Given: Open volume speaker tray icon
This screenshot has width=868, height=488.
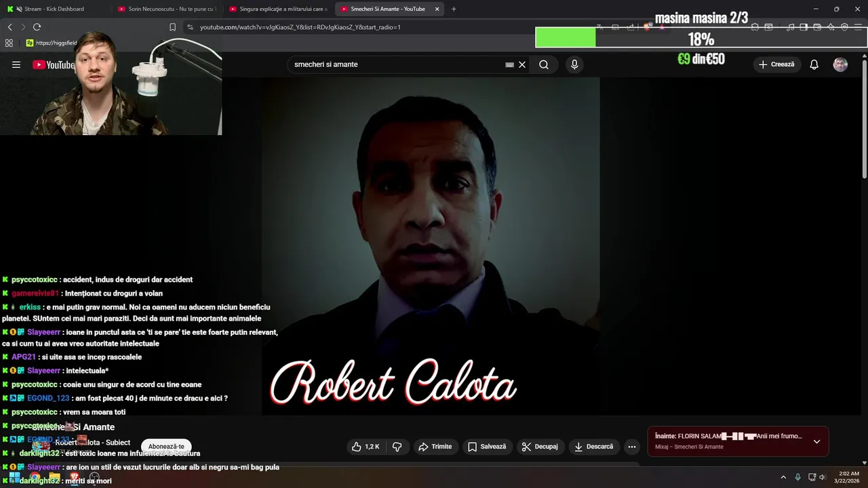Looking at the screenshot, I should pos(822,477).
